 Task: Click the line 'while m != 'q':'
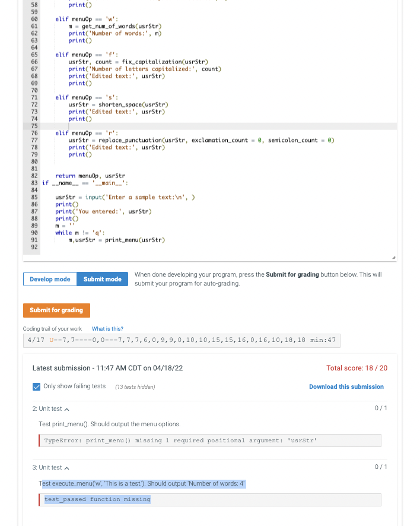click(80, 233)
